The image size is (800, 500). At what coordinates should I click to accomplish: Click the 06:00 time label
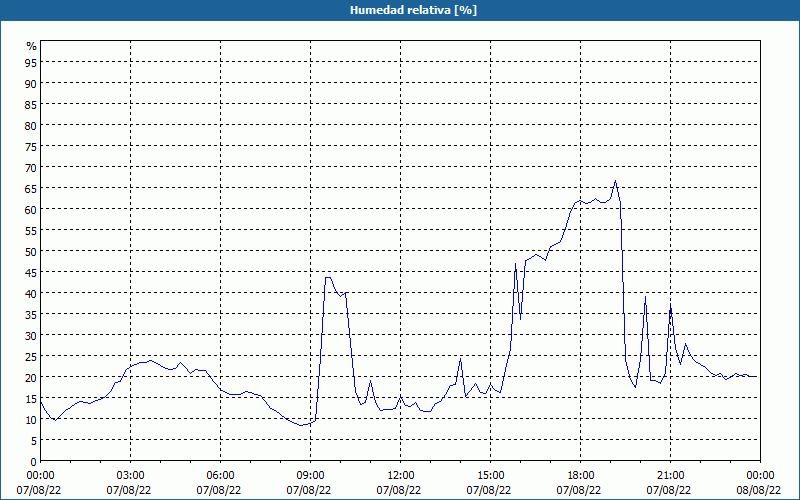220,476
